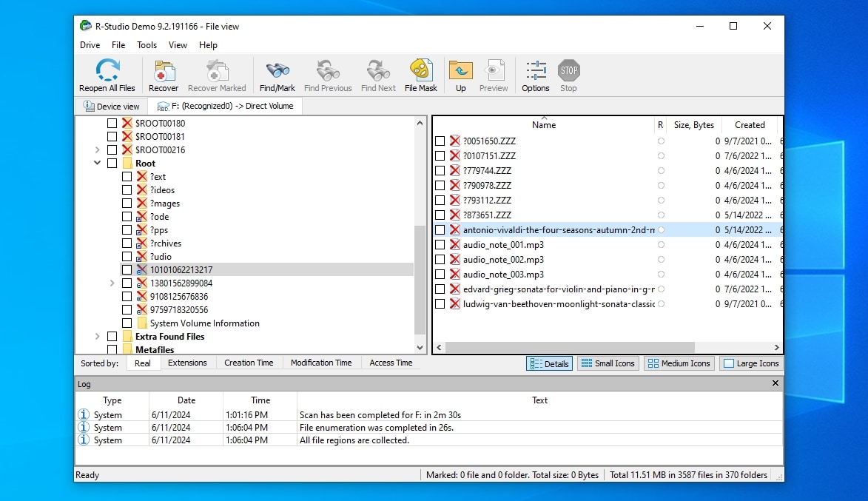
Task: Sort files by Name column header
Action: coord(544,125)
